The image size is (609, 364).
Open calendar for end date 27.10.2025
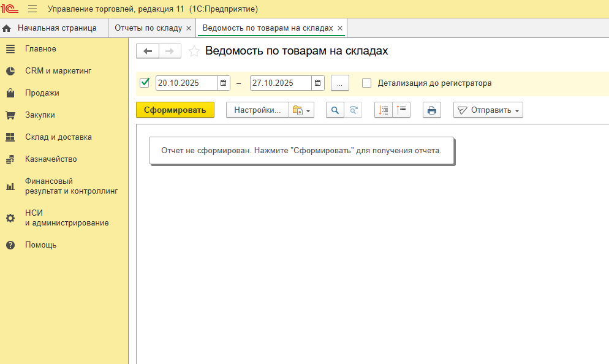[317, 83]
